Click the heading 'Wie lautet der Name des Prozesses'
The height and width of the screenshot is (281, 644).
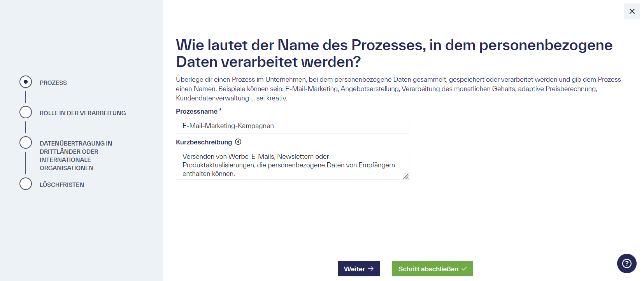click(394, 53)
